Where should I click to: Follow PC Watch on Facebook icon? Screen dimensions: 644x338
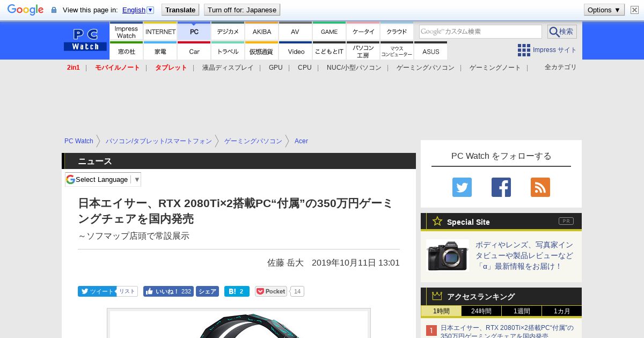[x=501, y=187]
